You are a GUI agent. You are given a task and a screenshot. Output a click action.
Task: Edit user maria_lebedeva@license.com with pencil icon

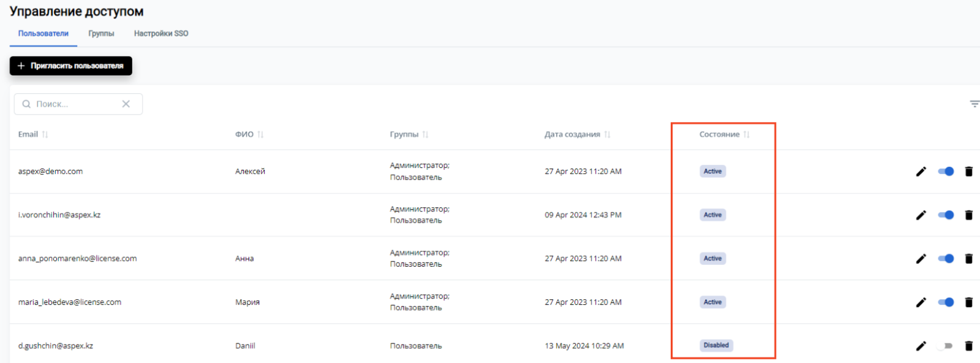click(x=921, y=302)
